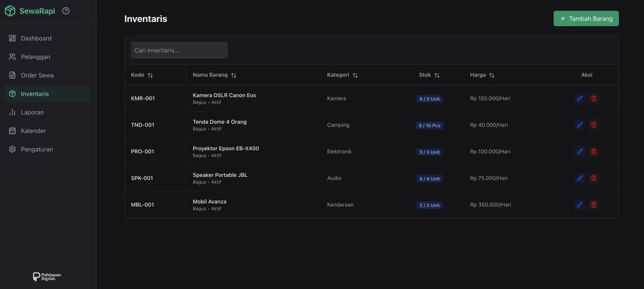Screen dimensions: 644x289
Task: Click the Rp 150.000/Hari price
Action: [490, 99]
